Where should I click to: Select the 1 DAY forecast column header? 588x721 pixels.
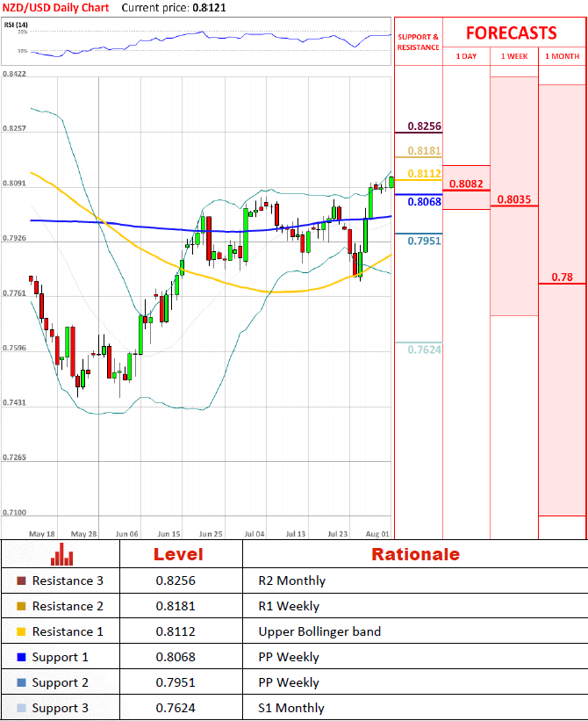click(x=466, y=56)
